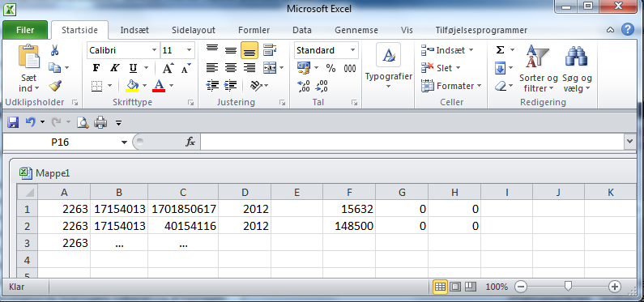Image resolution: width=644 pixels, height=302 pixels.
Task: Open the font size 11 dropdown
Action: tap(189, 50)
